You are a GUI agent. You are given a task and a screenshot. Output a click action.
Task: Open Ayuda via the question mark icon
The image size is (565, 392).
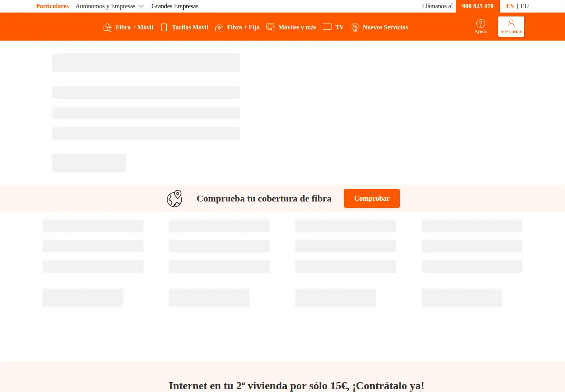(481, 24)
